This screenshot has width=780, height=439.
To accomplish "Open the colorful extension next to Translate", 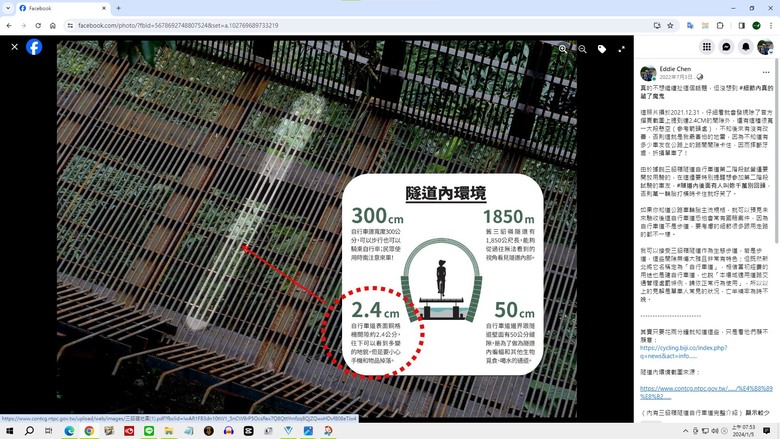I will [x=705, y=25].
